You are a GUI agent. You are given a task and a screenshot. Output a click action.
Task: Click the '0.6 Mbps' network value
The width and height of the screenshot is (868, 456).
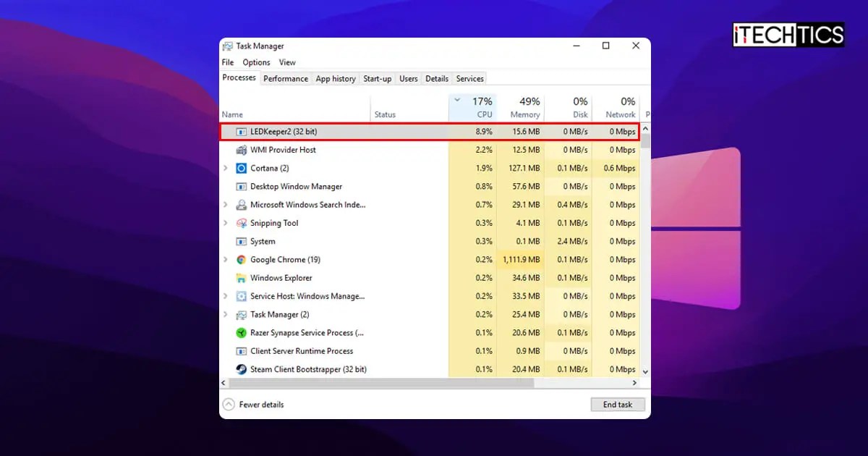click(x=620, y=168)
